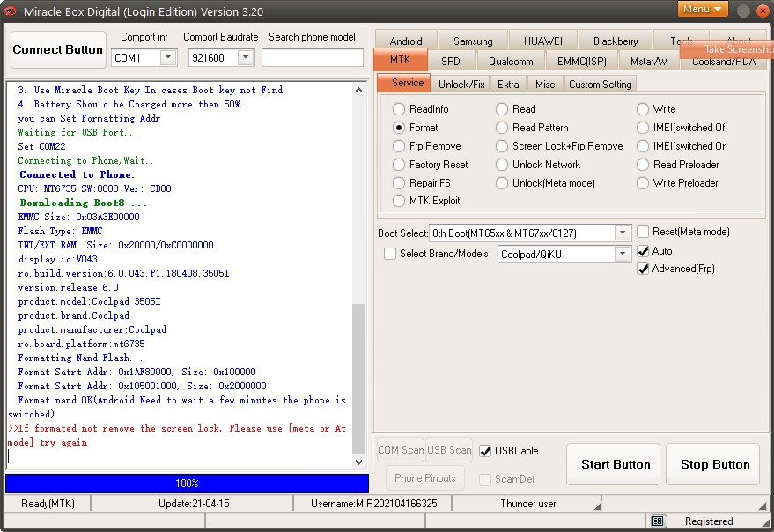Click the USB Scan button

coord(449,449)
